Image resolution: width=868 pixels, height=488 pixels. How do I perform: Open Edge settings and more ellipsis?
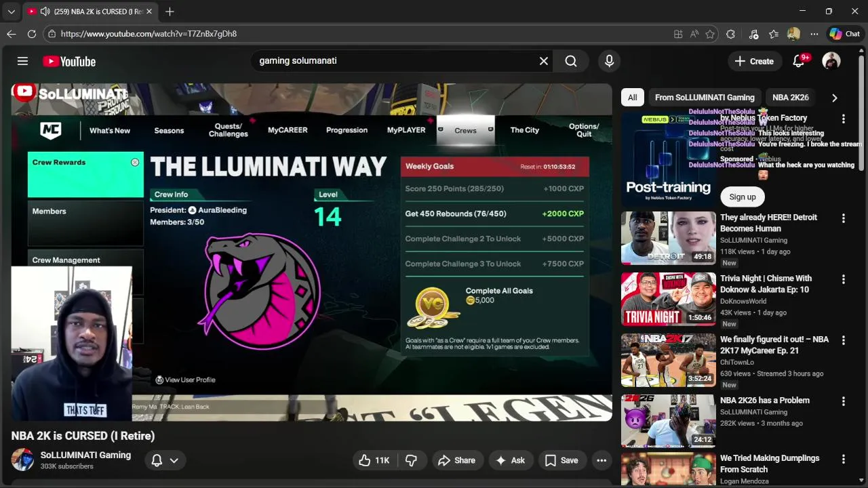tap(814, 34)
